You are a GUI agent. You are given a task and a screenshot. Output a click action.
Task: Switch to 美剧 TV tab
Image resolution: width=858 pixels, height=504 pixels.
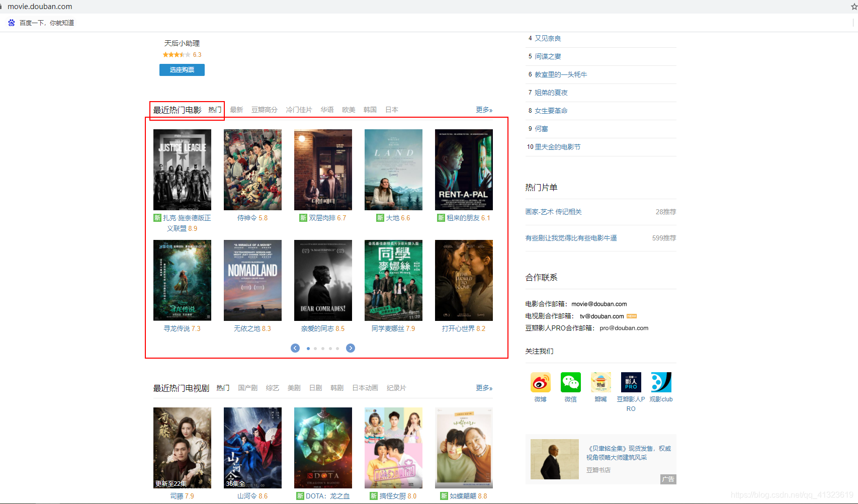(294, 388)
